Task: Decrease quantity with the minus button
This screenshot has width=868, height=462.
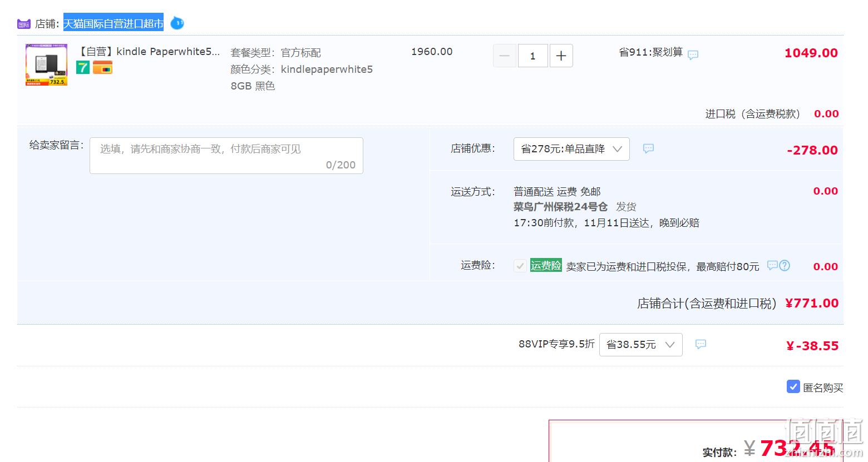Action: pos(505,56)
